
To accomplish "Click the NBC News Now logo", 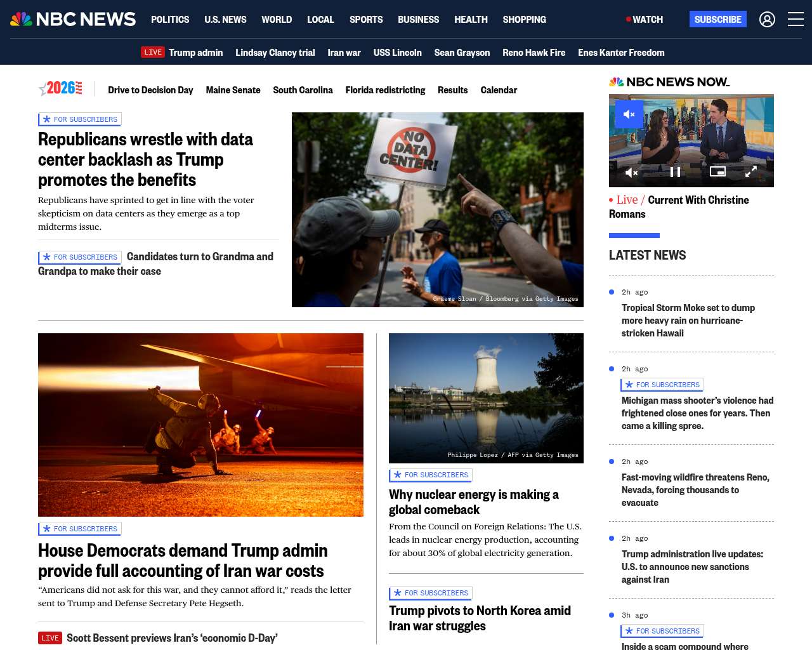I will [669, 82].
